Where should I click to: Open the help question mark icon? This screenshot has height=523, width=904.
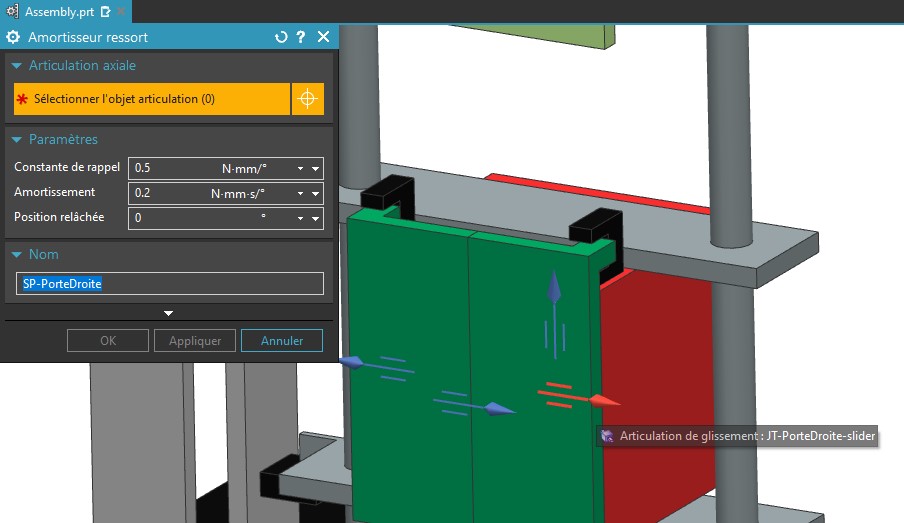pos(300,37)
